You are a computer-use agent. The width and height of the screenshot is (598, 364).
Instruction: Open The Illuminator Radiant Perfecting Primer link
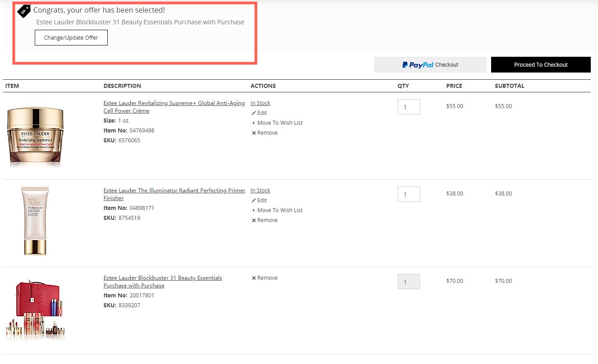pos(174,194)
